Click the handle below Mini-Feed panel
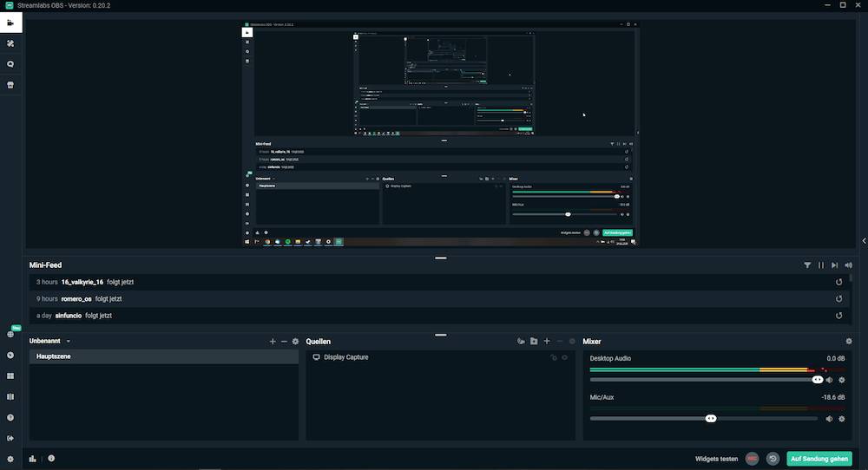Image resolution: width=868 pixels, height=470 pixels. (441, 335)
